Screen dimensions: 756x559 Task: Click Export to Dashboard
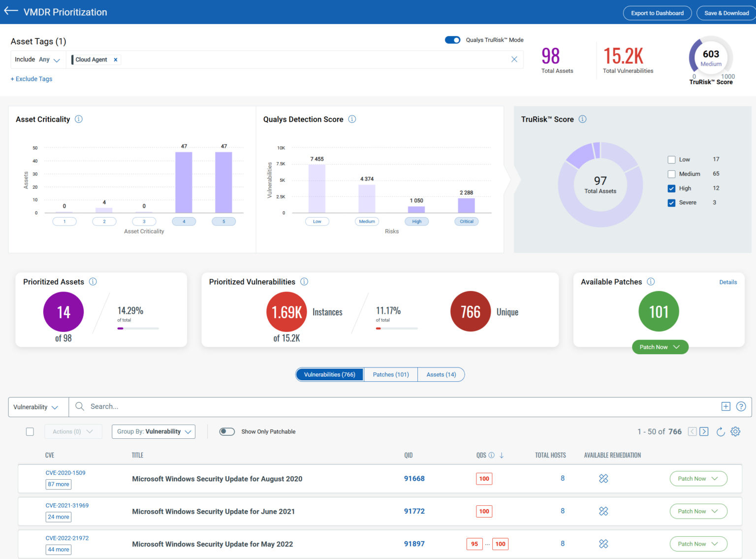tap(657, 13)
